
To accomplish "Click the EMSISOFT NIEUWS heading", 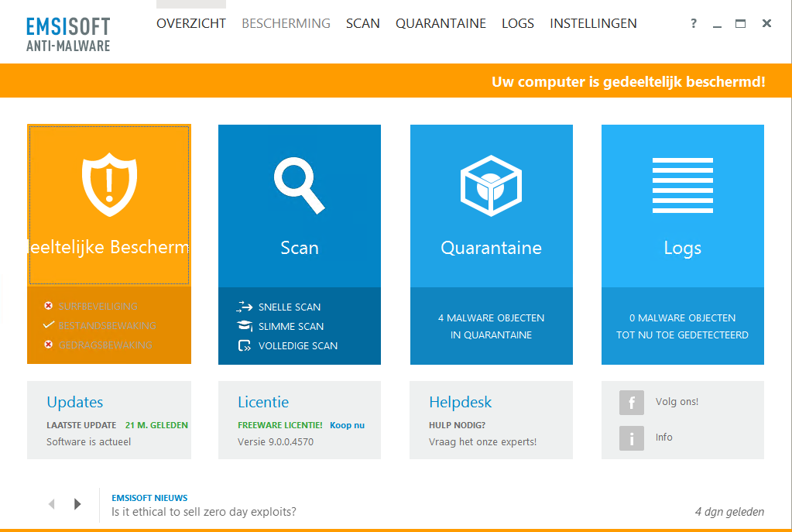I will (149, 498).
